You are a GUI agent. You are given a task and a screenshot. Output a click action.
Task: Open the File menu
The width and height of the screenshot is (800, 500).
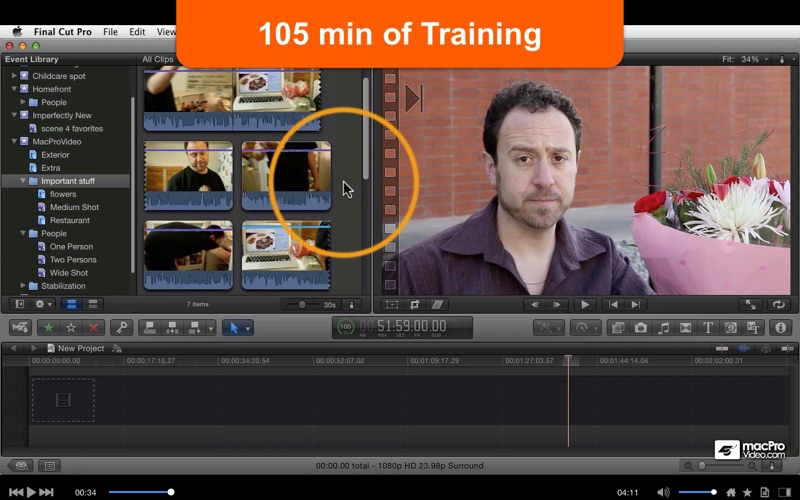tap(109, 32)
